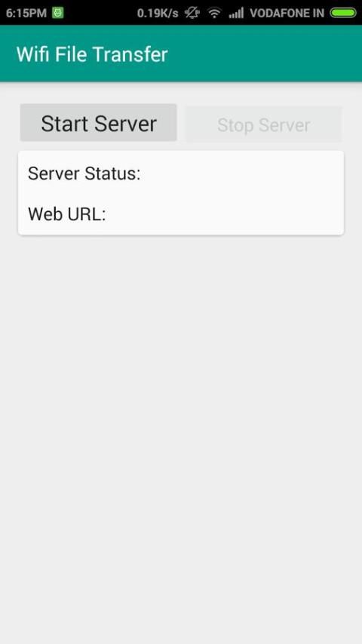Tap the 0.19K/s network speed indicator

pyautogui.click(x=158, y=13)
